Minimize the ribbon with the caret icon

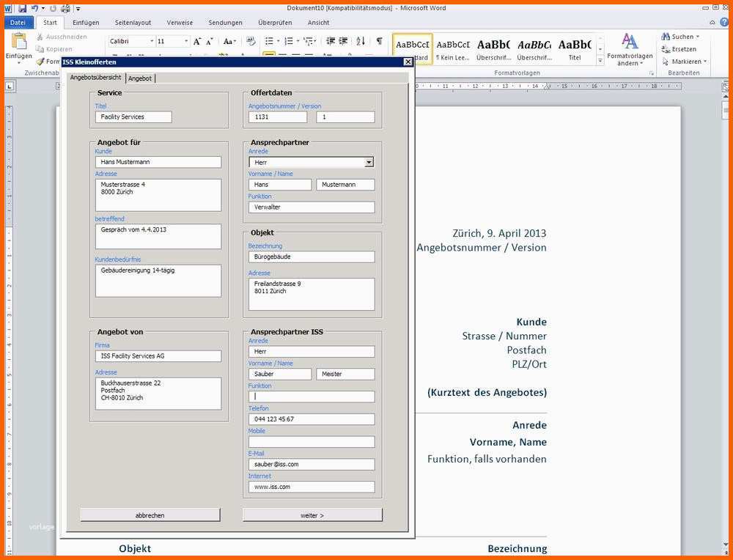pyautogui.click(x=712, y=22)
